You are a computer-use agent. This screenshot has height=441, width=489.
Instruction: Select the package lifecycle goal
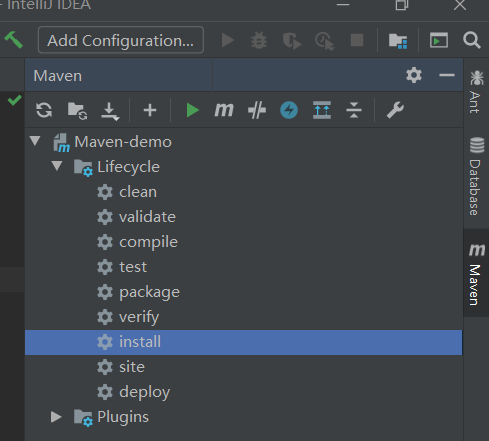point(149,292)
